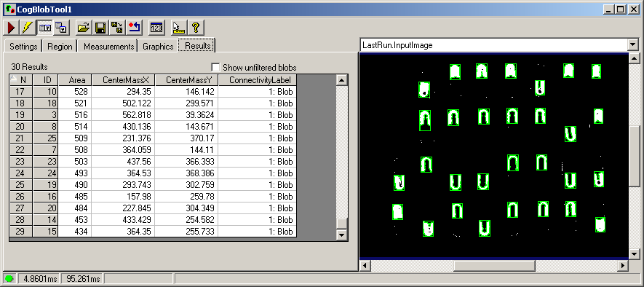
Task: Click the image display scroll up arrow
Action: tap(634, 58)
